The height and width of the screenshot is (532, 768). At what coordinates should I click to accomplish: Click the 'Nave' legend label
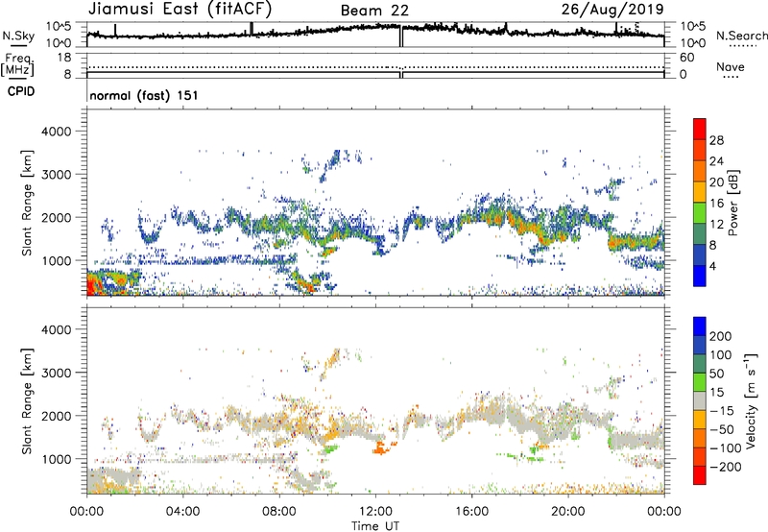[731, 66]
